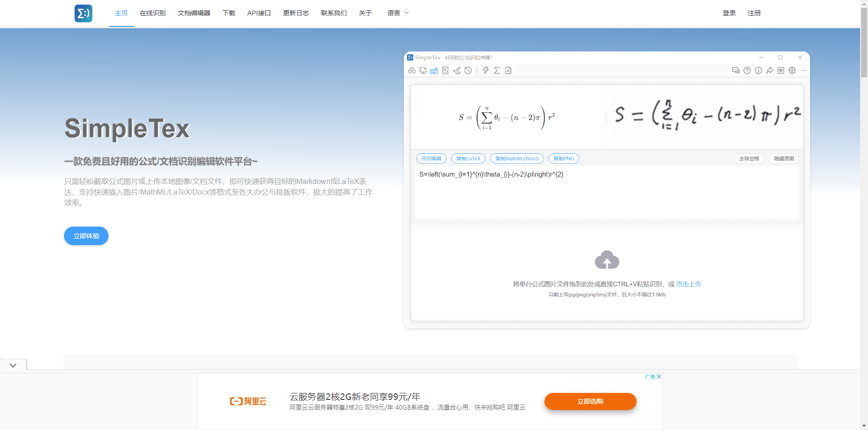Click the SimpleTex logo in the site header
Image resolution: width=868 pixels, height=430 pixels.
click(x=83, y=13)
